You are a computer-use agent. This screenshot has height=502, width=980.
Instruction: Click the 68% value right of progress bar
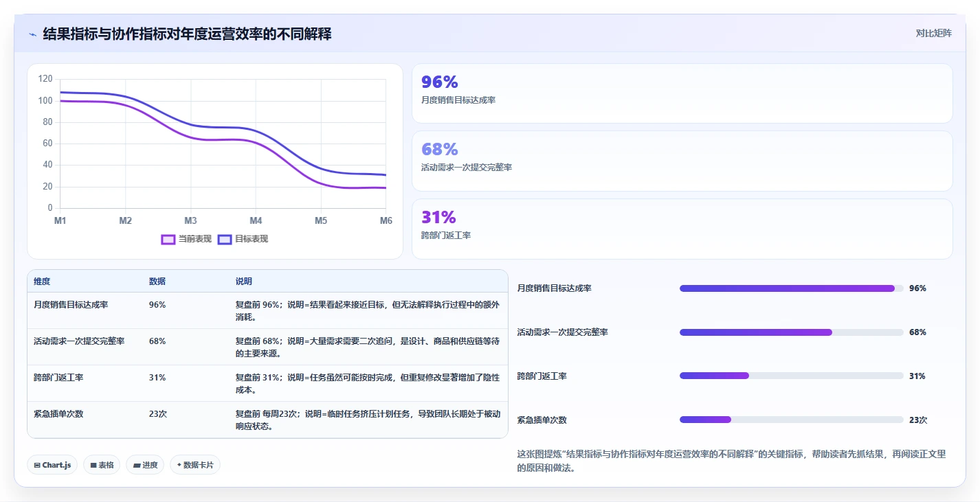pyautogui.click(x=917, y=332)
